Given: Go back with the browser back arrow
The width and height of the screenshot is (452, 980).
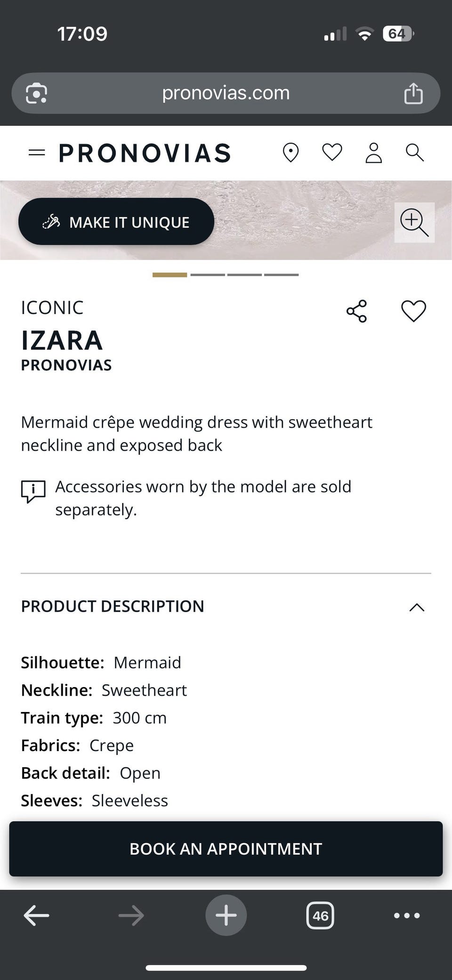Looking at the screenshot, I should [x=36, y=915].
